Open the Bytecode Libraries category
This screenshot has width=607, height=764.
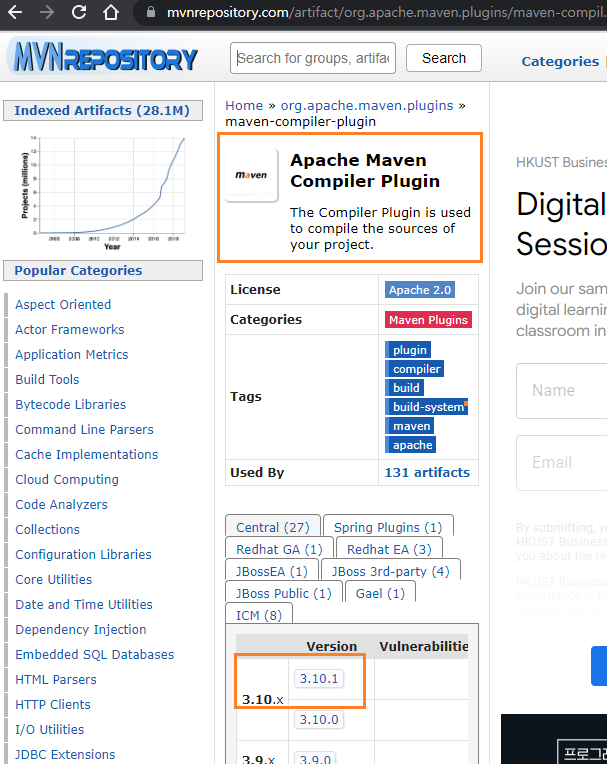click(x=71, y=404)
